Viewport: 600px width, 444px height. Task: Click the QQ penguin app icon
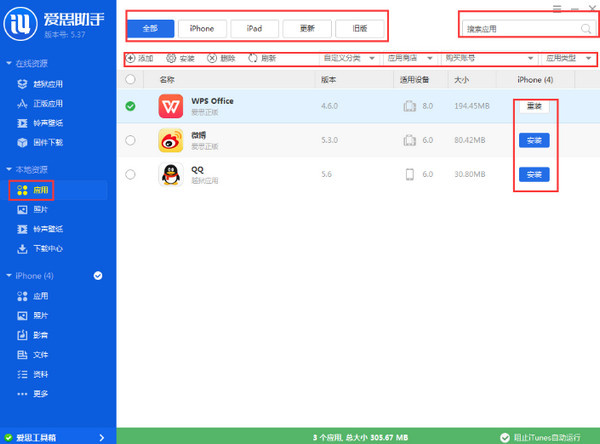click(x=171, y=175)
